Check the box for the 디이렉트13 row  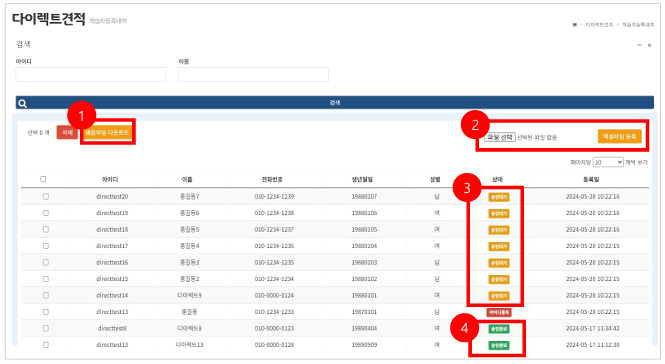(x=46, y=345)
